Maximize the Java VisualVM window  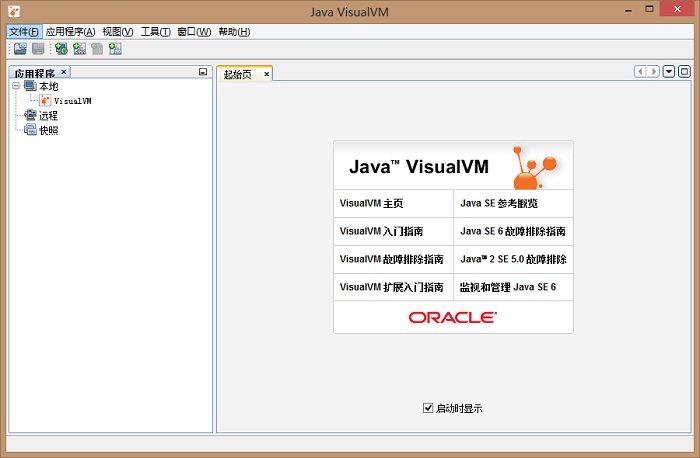pos(649,8)
